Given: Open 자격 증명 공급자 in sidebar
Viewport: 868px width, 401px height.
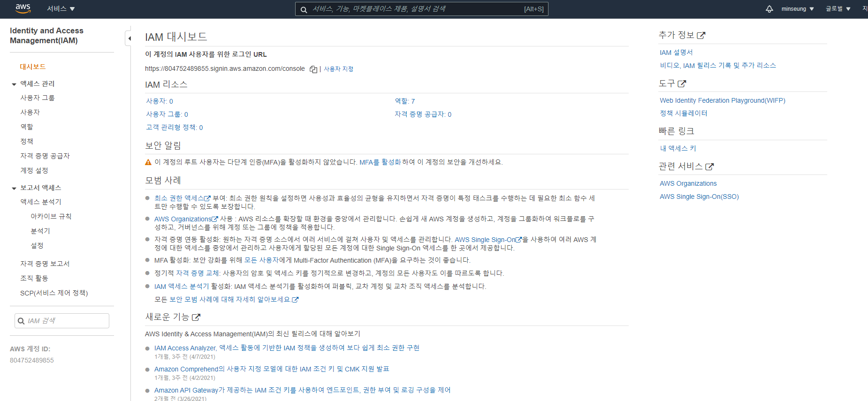Looking at the screenshot, I should [45, 156].
